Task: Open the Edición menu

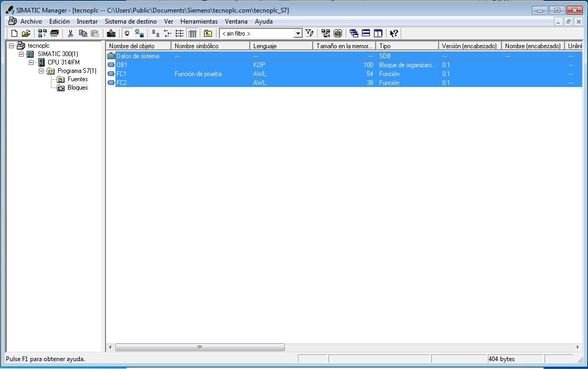Action: click(x=59, y=21)
